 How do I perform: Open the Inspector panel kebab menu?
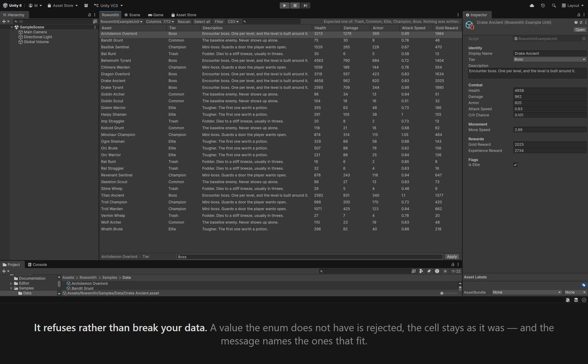[584, 15]
